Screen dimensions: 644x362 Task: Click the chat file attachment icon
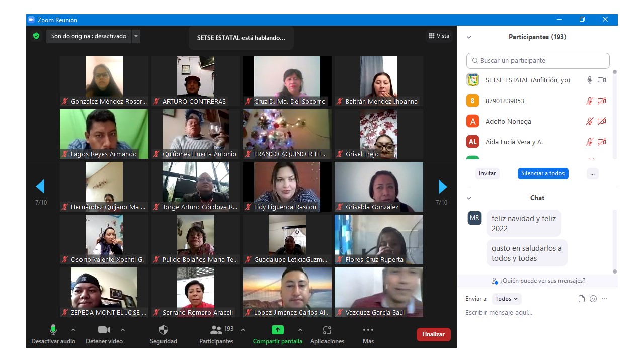pos(582,299)
